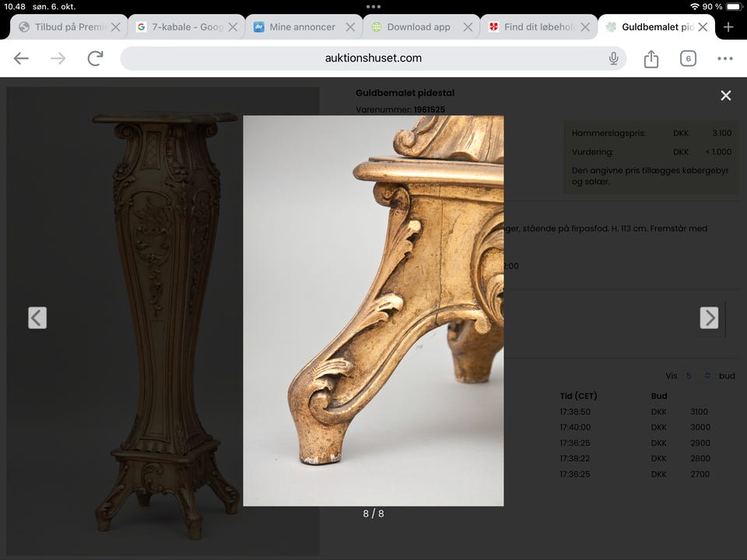
Task: Switch to the Find dit løbehold tab
Action: coord(537,26)
